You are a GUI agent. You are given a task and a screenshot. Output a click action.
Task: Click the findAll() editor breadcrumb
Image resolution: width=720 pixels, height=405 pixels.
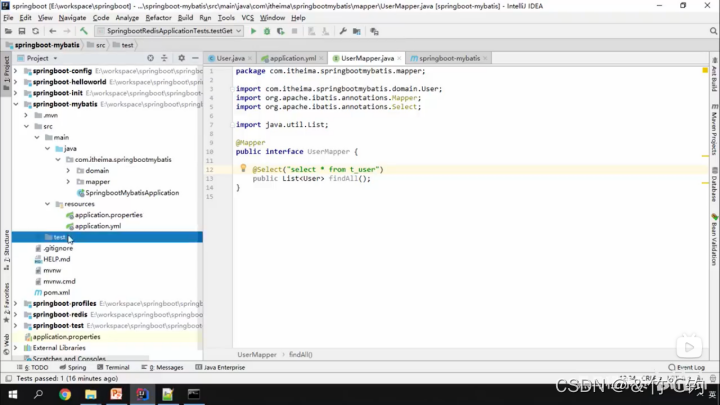point(301,354)
